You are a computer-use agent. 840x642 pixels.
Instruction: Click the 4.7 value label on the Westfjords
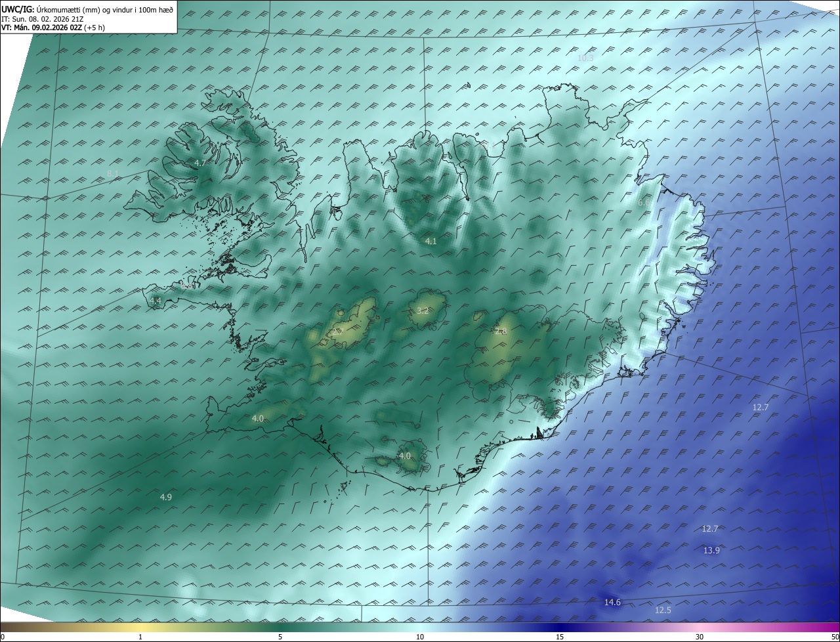[x=200, y=163]
